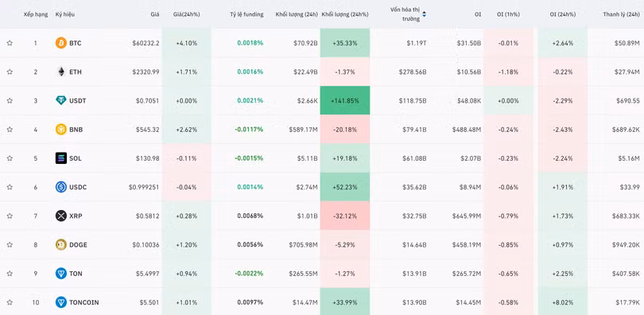The height and width of the screenshot is (315, 644).
Task: Toggle favorite star for BNB
Action: [x=10, y=130]
